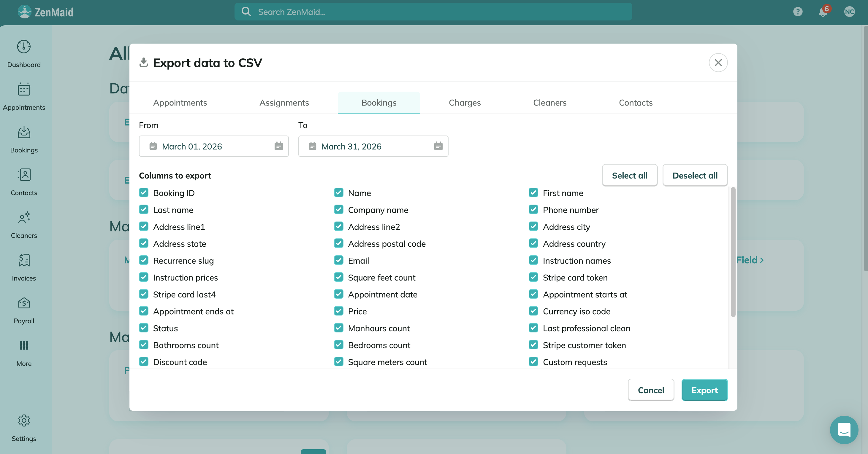Open Invoices in the sidebar

(23, 267)
